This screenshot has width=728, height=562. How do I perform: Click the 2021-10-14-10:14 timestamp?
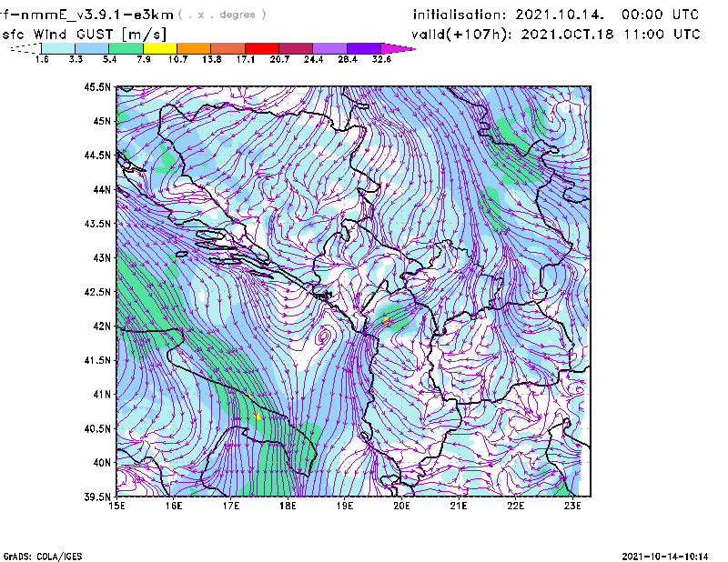665,557
